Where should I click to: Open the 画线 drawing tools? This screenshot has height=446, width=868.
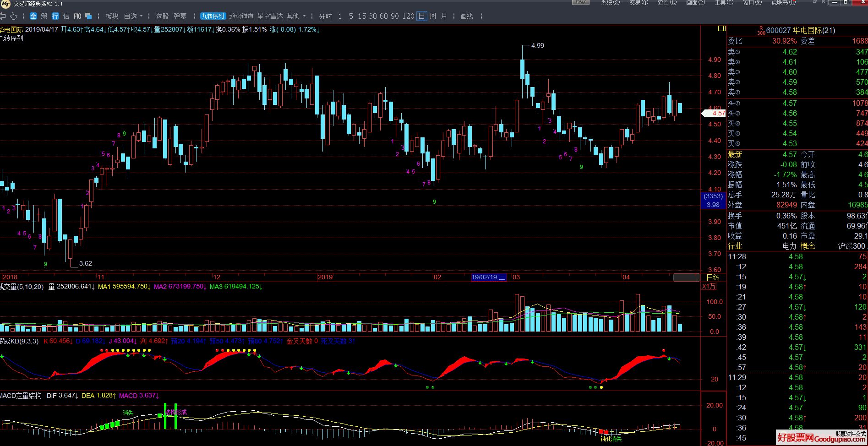467,16
